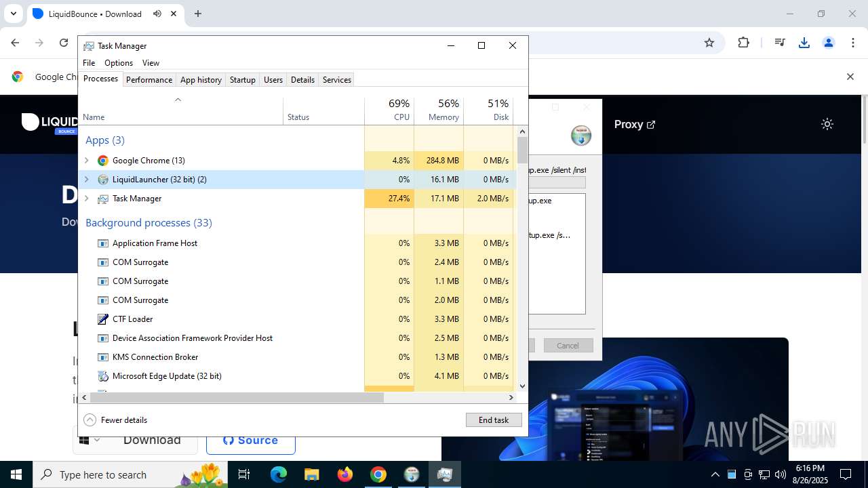Image resolution: width=868 pixels, height=488 pixels.
Task: Open Windows Start menu
Action: point(16,474)
